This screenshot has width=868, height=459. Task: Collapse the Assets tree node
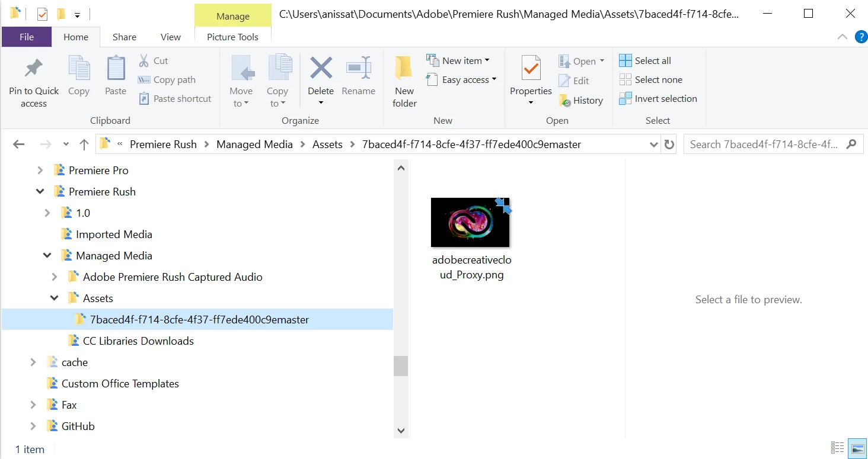(55, 298)
